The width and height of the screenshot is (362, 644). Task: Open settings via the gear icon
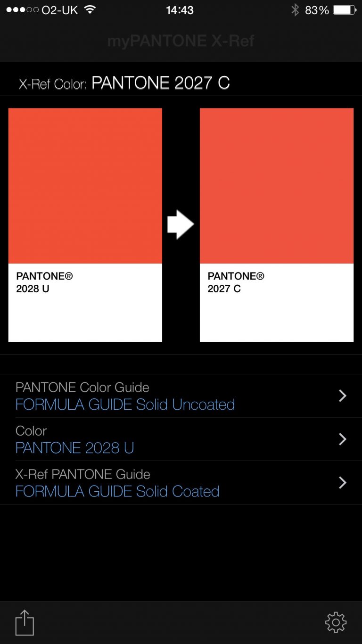click(x=336, y=623)
